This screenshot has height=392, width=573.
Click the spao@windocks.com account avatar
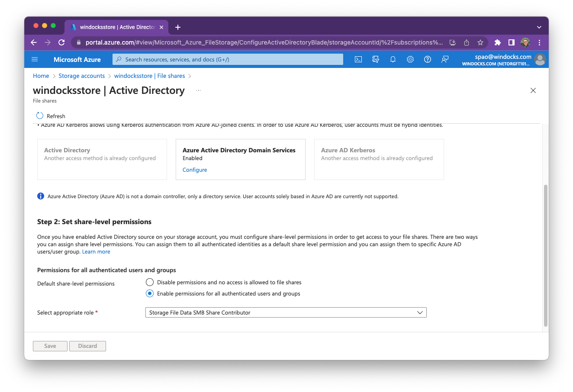(540, 59)
